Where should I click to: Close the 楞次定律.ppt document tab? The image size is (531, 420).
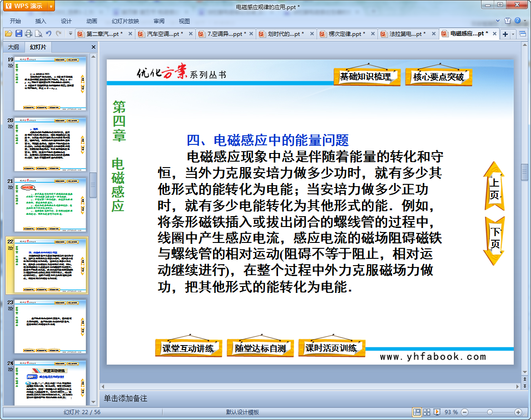(x=373, y=34)
